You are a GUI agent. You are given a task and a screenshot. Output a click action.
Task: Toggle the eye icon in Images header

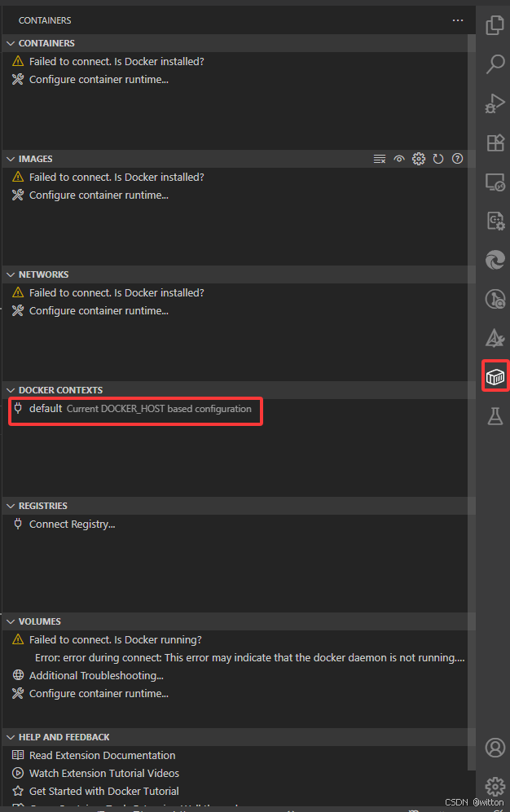399,159
